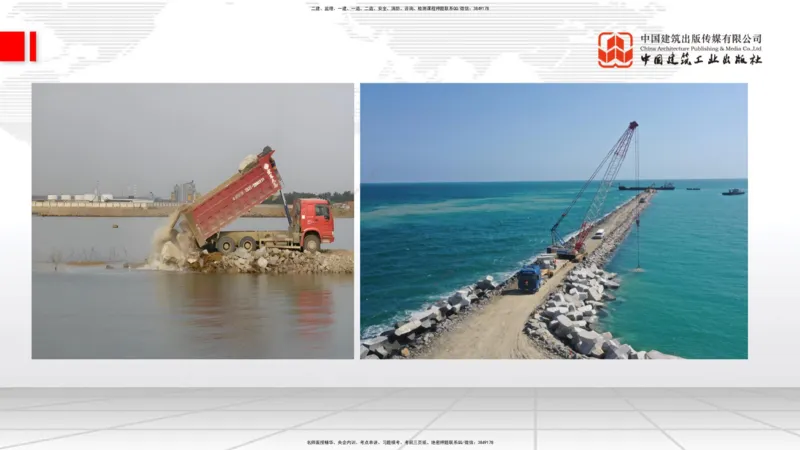Select the right breakwater construction photo
800x450 pixels.
point(553,220)
